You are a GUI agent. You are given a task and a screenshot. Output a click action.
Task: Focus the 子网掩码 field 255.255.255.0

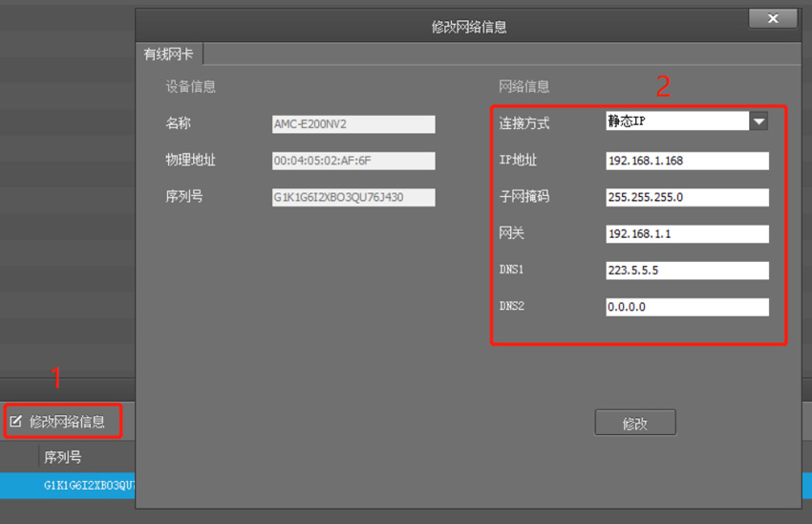(687, 198)
